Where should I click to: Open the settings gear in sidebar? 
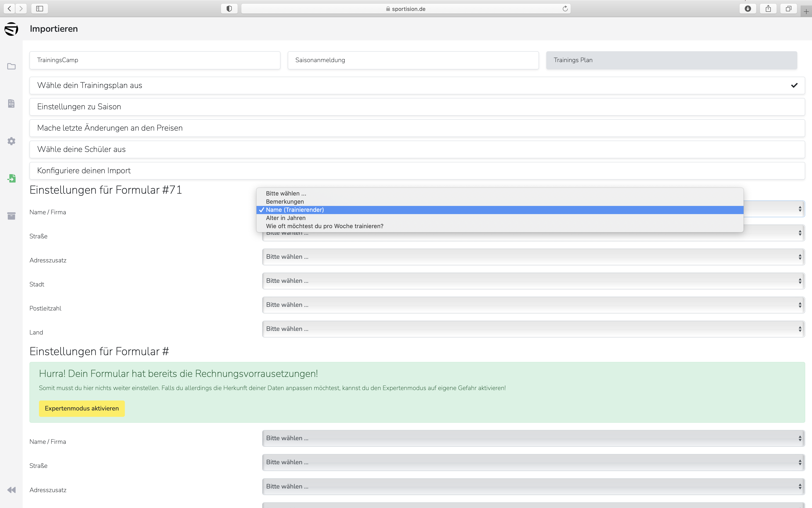tap(11, 141)
